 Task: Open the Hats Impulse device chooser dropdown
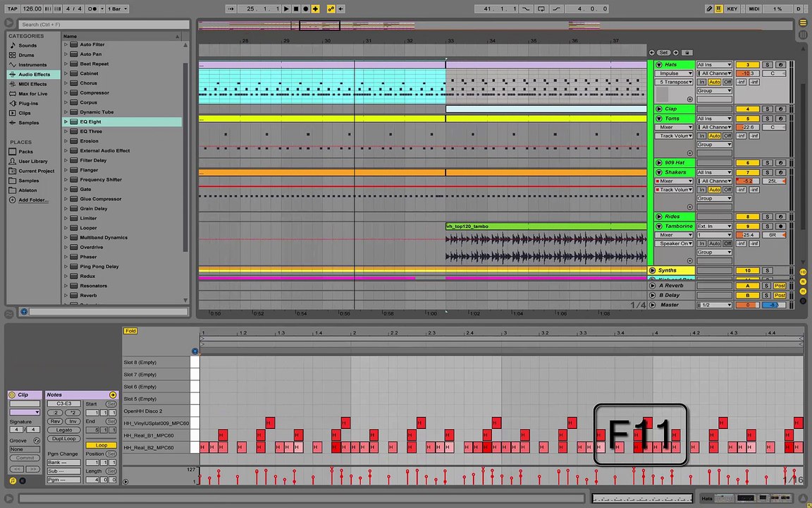tap(674, 73)
